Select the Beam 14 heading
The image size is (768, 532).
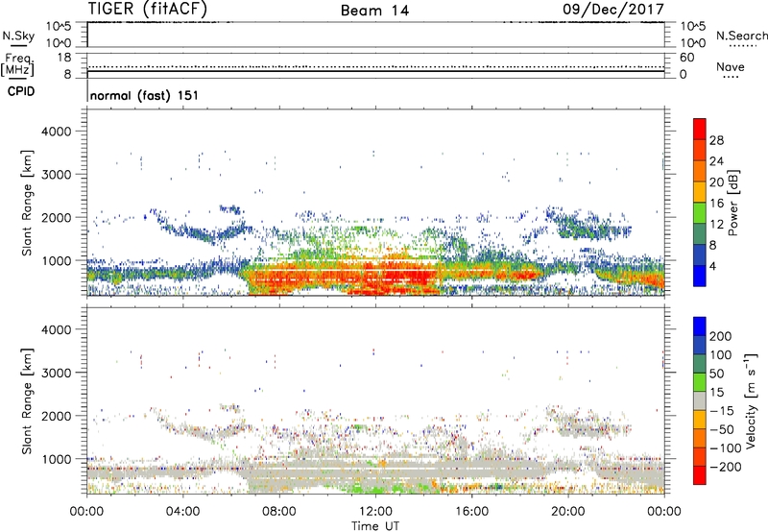[374, 11]
